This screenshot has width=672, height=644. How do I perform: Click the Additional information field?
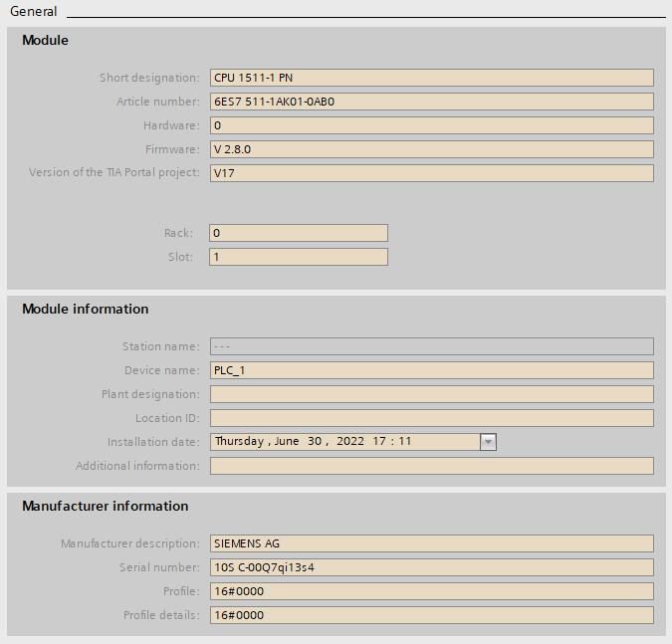(431, 466)
